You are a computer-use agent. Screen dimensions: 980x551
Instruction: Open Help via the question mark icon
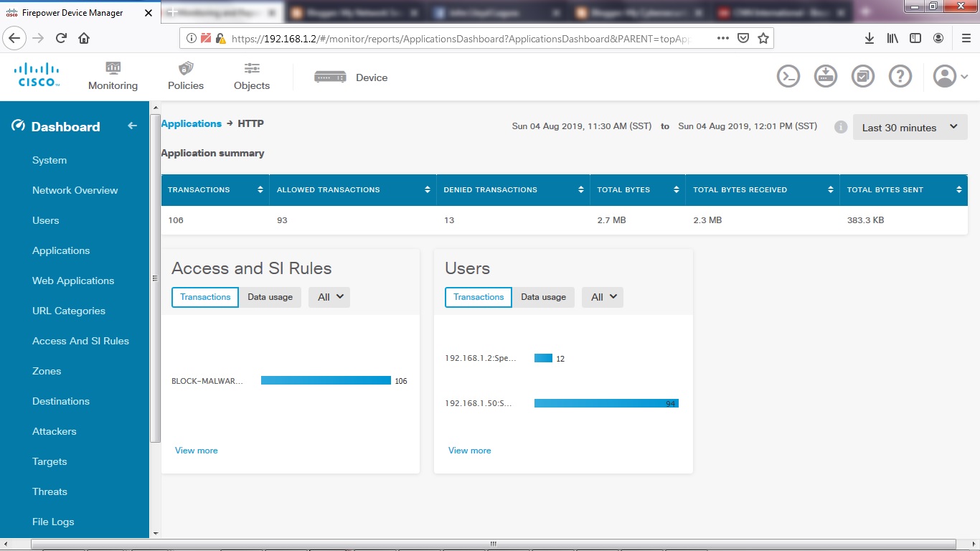point(900,75)
